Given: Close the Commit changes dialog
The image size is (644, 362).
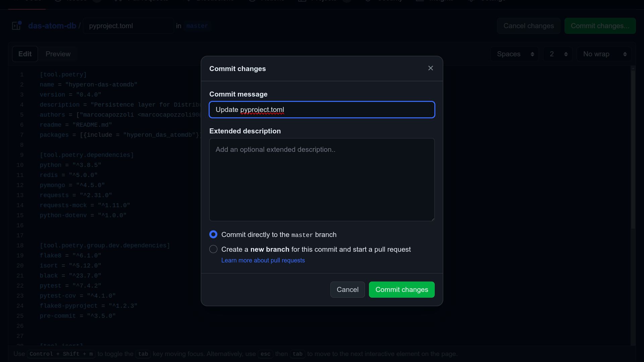Looking at the screenshot, I should [431, 68].
